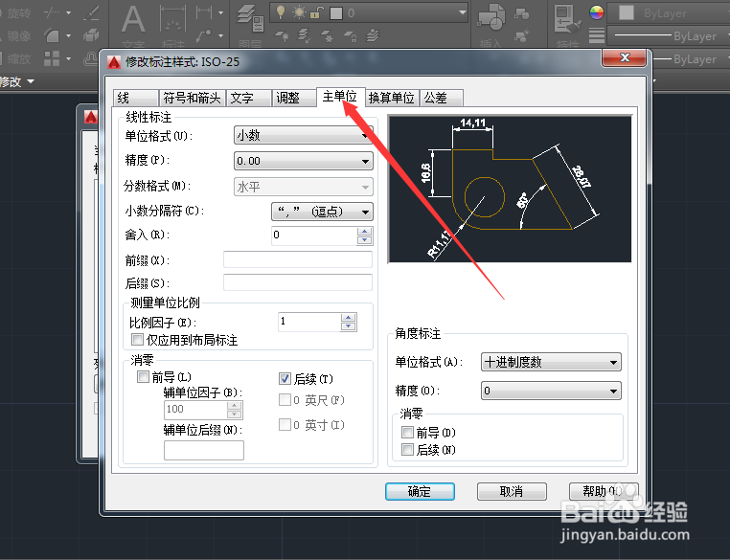Toggle the layer light bulb on/off icon
Screen dimensions: 730x560
[x=281, y=12]
